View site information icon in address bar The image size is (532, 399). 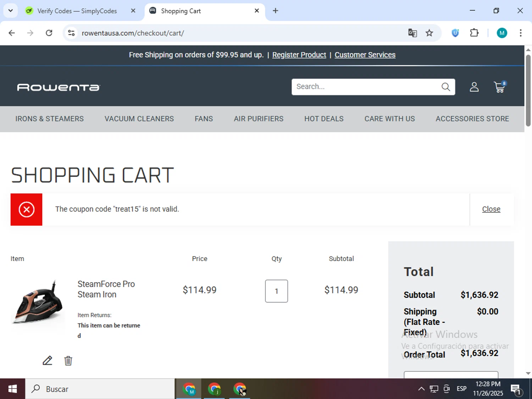click(71, 33)
